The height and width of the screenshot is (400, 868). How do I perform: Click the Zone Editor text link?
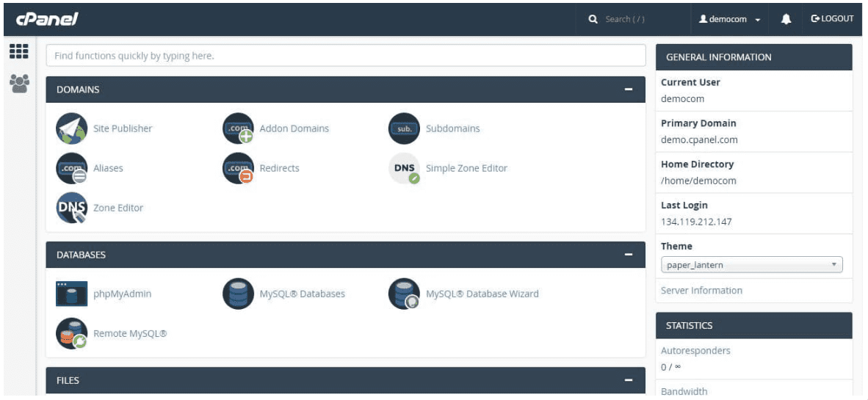pyautogui.click(x=118, y=208)
